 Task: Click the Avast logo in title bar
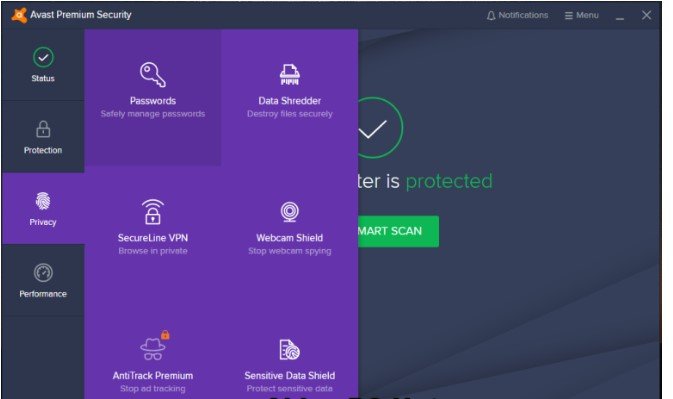[19, 15]
